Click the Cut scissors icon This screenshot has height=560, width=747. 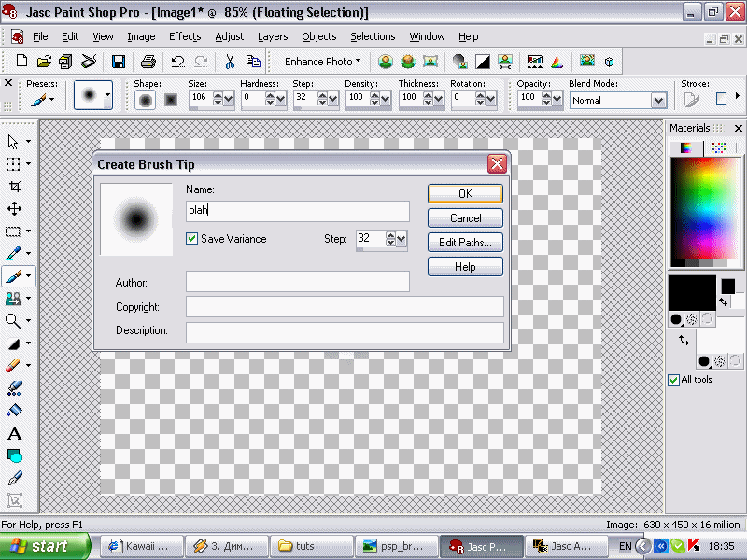click(230, 61)
